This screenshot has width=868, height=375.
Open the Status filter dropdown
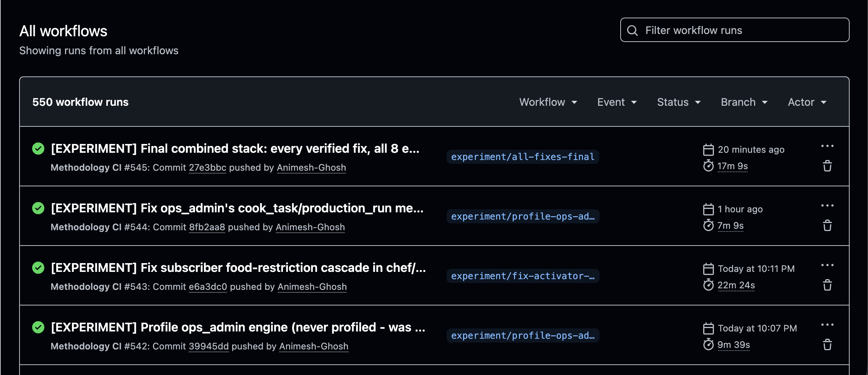679,102
